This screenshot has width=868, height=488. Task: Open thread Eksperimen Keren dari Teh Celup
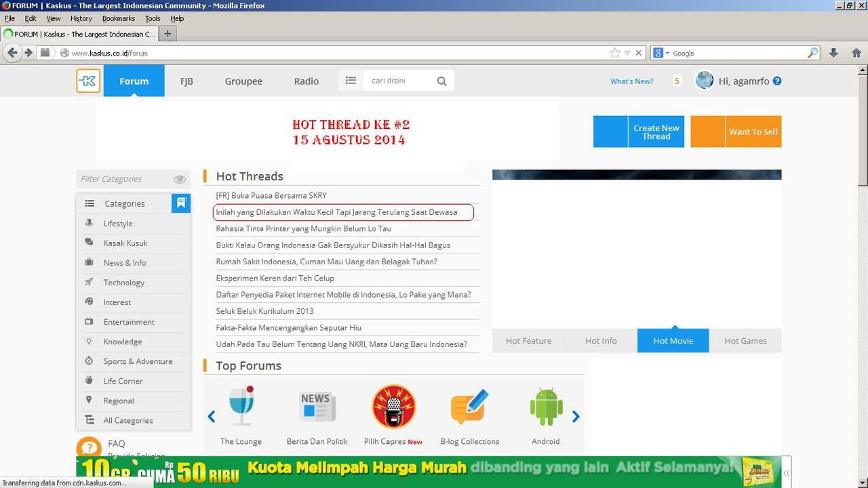point(275,278)
